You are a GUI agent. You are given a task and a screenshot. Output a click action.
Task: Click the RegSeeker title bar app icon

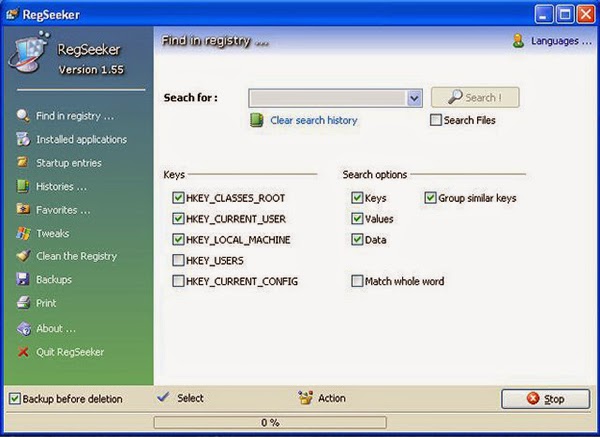[x=12, y=15]
